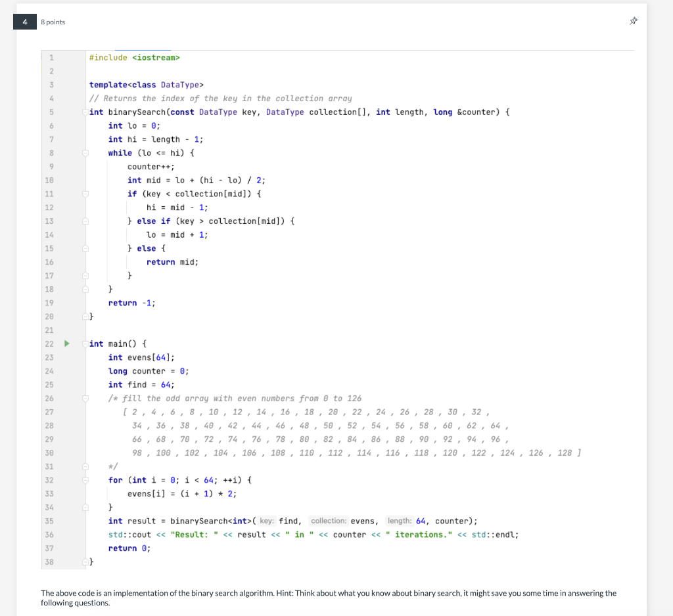Fold the for loop at line 32
The height and width of the screenshot is (616, 673).
pyautogui.click(x=84, y=480)
